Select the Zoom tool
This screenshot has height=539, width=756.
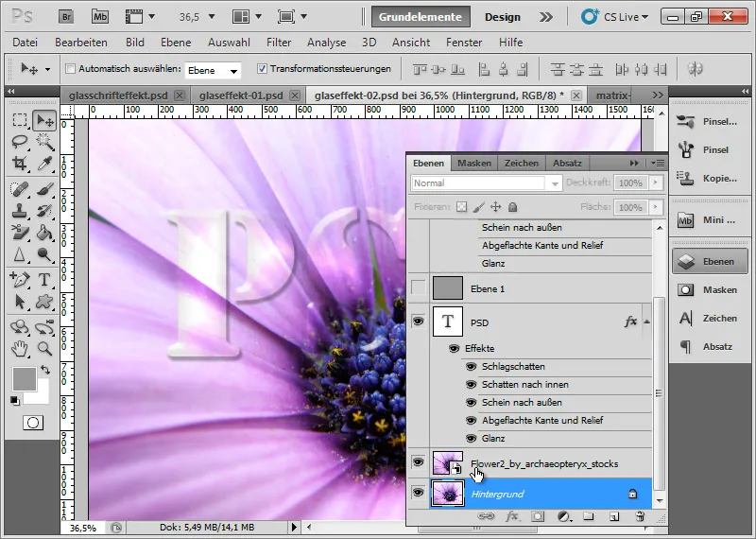click(44, 348)
